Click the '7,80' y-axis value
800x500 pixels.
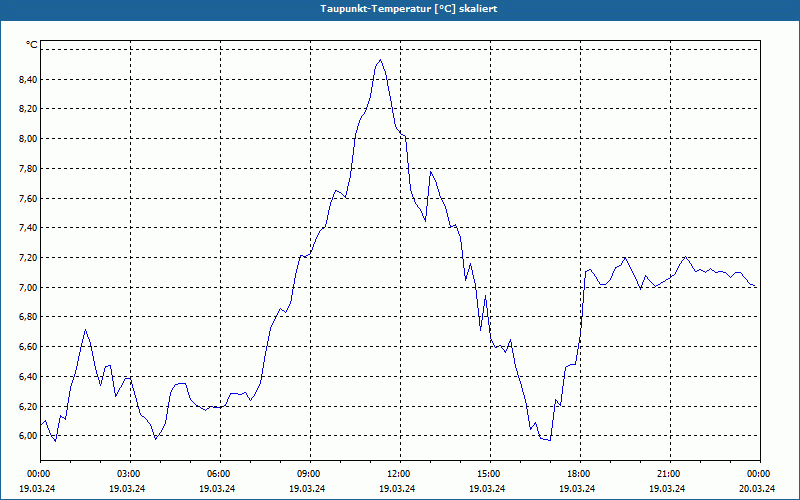click(x=29, y=168)
